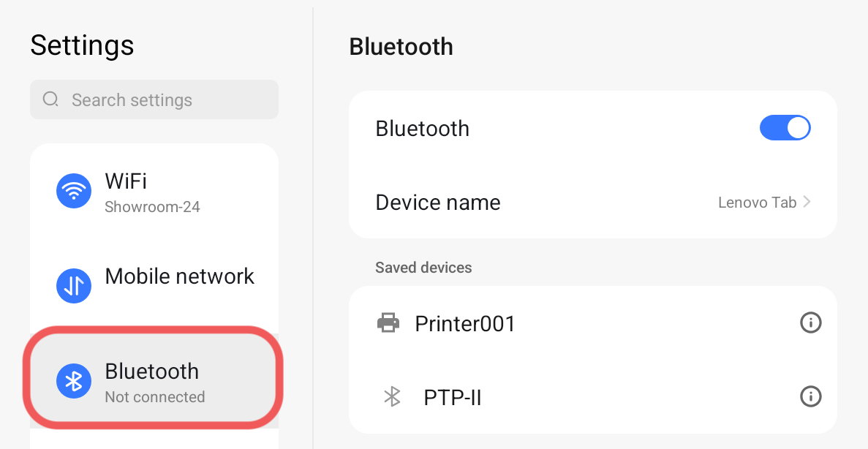The height and width of the screenshot is (449, 868).
Task: Click the magnifier icon in search bar
Action: (x=50, y=99)
